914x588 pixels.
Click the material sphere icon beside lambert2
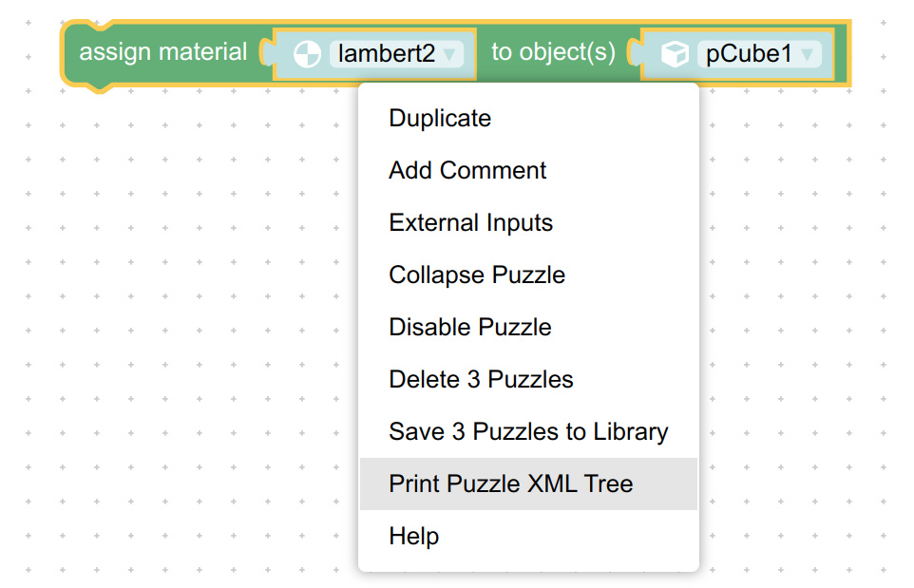(x=306, y=54)
